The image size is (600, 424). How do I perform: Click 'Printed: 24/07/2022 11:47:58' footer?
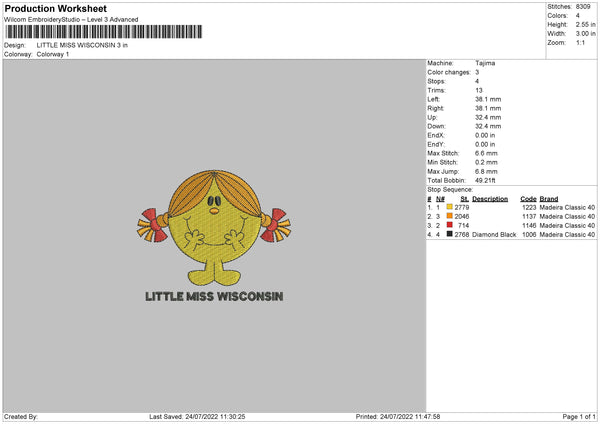coord(398,416)
